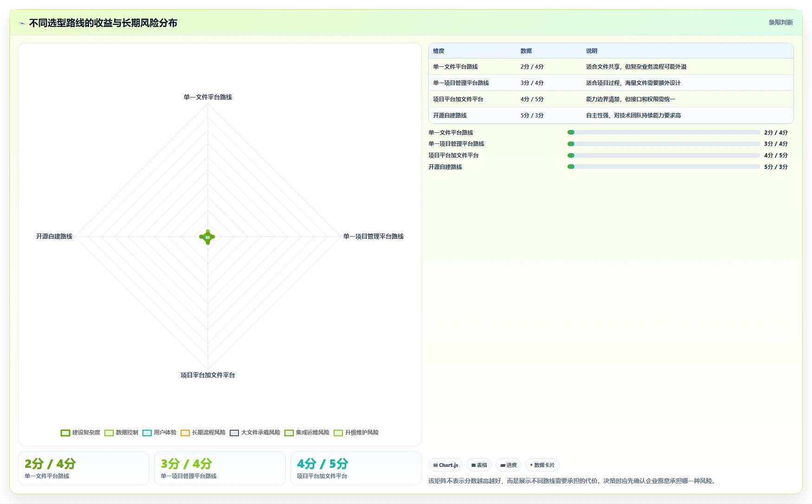Click the progress bar for 单一项目管理平台路线
812x504 pixels.
[x=664, y=144]
